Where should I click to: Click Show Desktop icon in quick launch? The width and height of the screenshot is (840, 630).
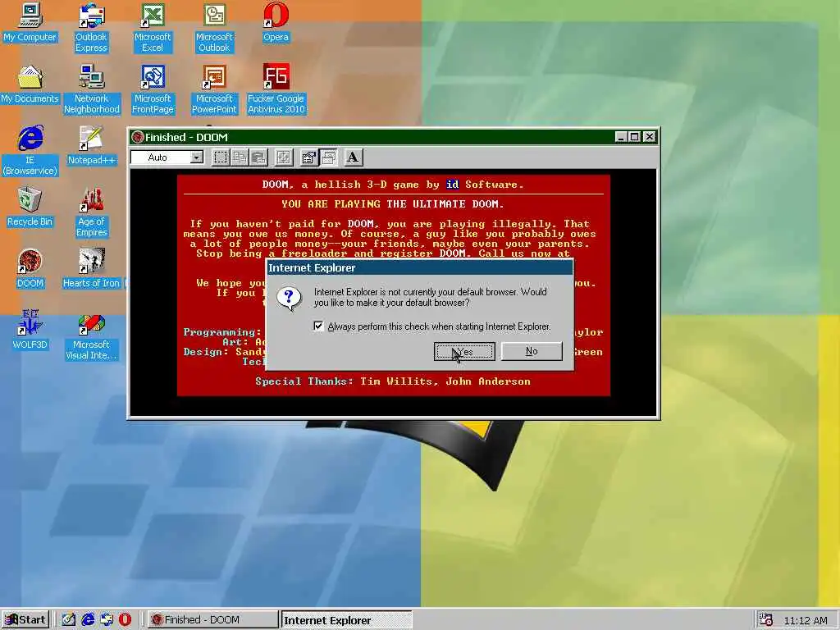click(68, 620)
